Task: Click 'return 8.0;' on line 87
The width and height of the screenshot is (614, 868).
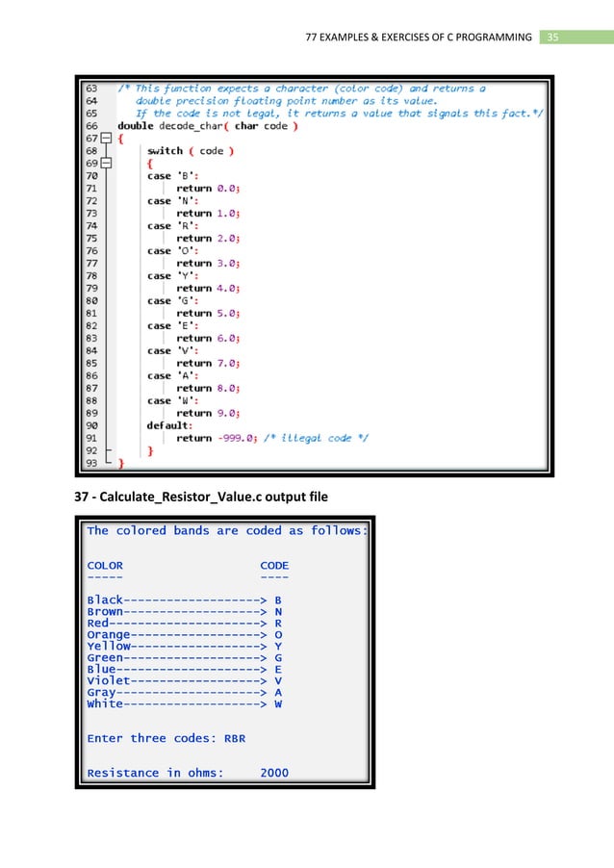Action: (208, 388)
